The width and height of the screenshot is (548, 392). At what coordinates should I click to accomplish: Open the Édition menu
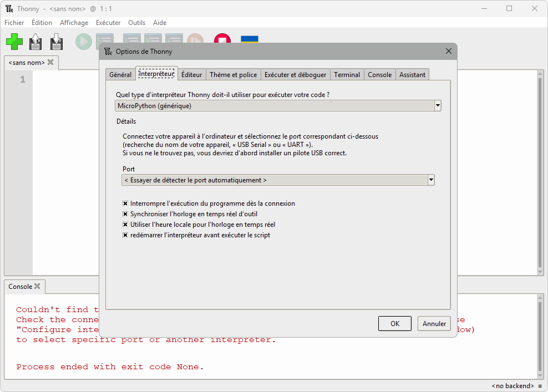point(42,23)
